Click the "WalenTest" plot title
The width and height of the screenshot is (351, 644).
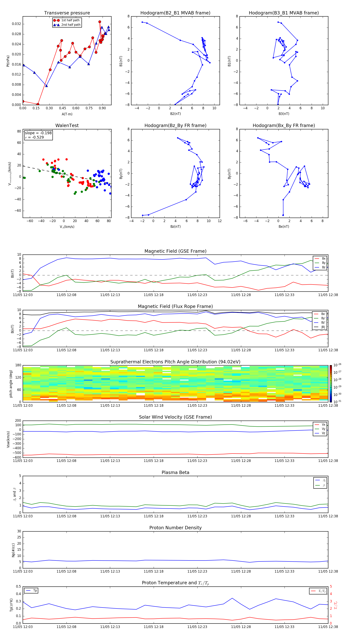(x=67, y=125)
